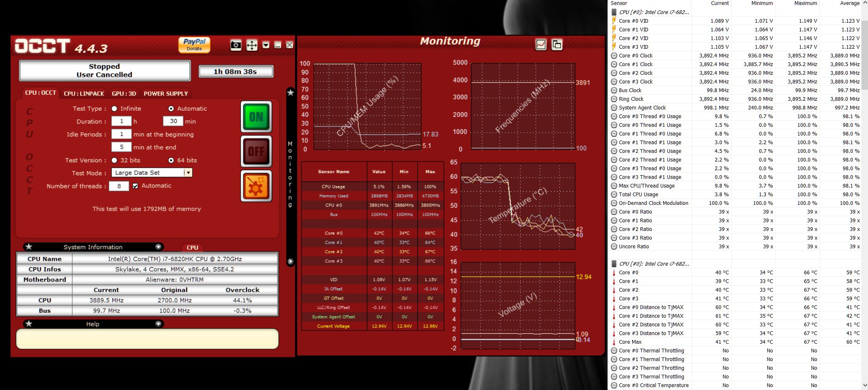Click the Core #0 Critical Temperature icon
868x390 pixels.
(614, 385)
